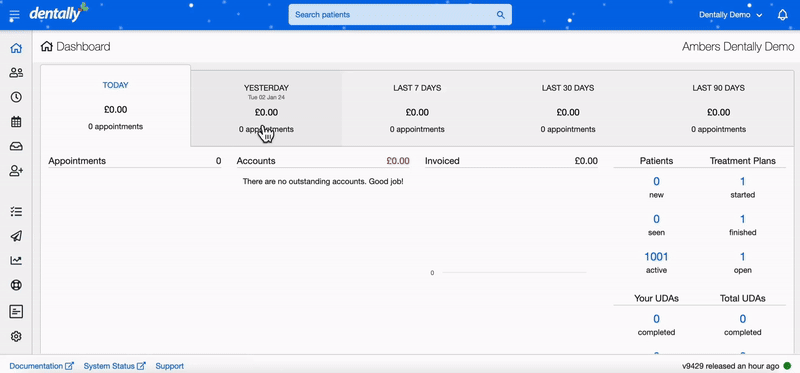Click the 1 started treatment plans count
800x373 pixels.
[x=742, y=181]
